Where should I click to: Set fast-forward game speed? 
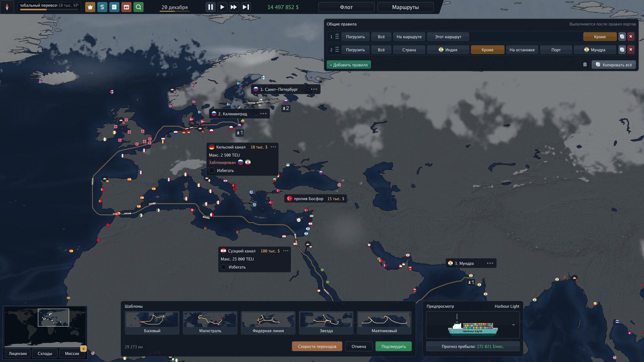point(234,7)
